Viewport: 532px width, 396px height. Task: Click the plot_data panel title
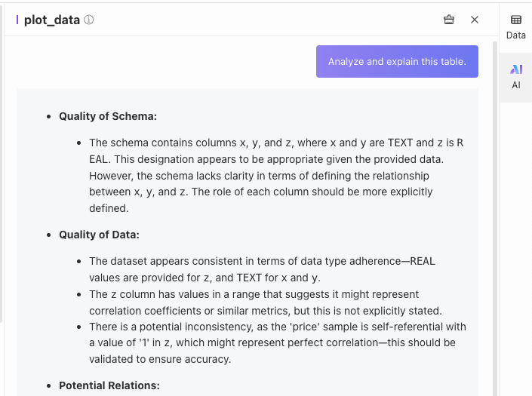51,20
